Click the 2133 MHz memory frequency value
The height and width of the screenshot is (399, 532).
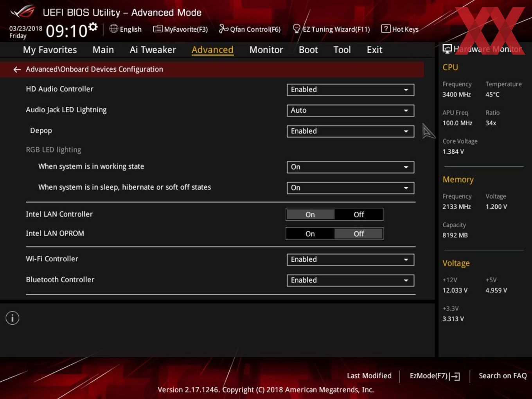click(x=457, y=207)
